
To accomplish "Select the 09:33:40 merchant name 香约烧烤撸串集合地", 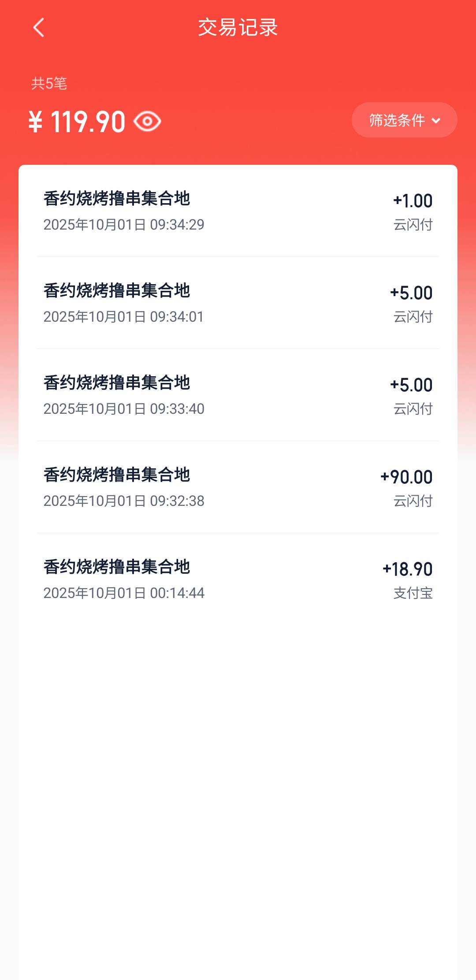I will tap(117, 383).
